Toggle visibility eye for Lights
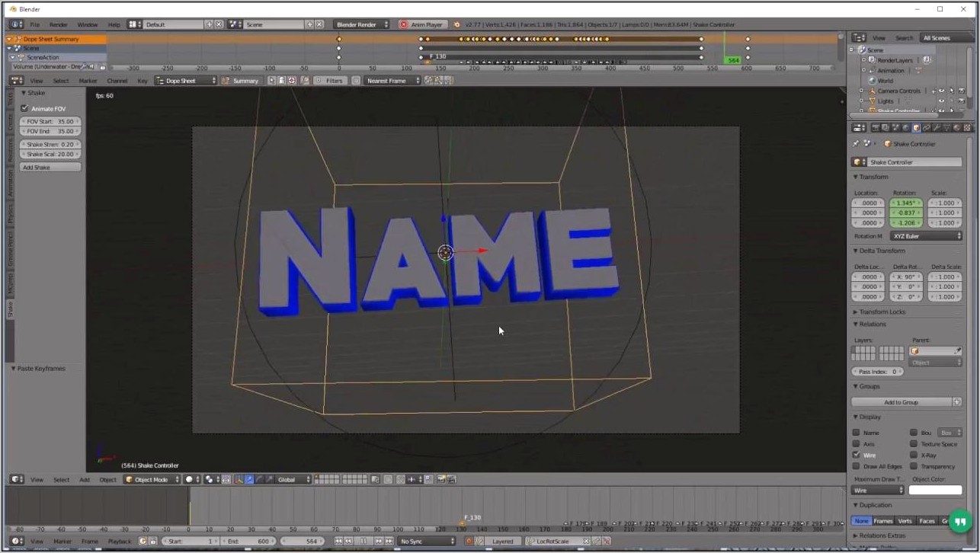The height and width of the screenshot is (553, 980). 941,101
